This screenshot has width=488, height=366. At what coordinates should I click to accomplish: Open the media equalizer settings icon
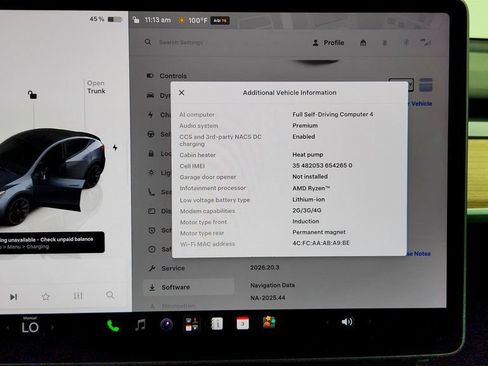78,295
